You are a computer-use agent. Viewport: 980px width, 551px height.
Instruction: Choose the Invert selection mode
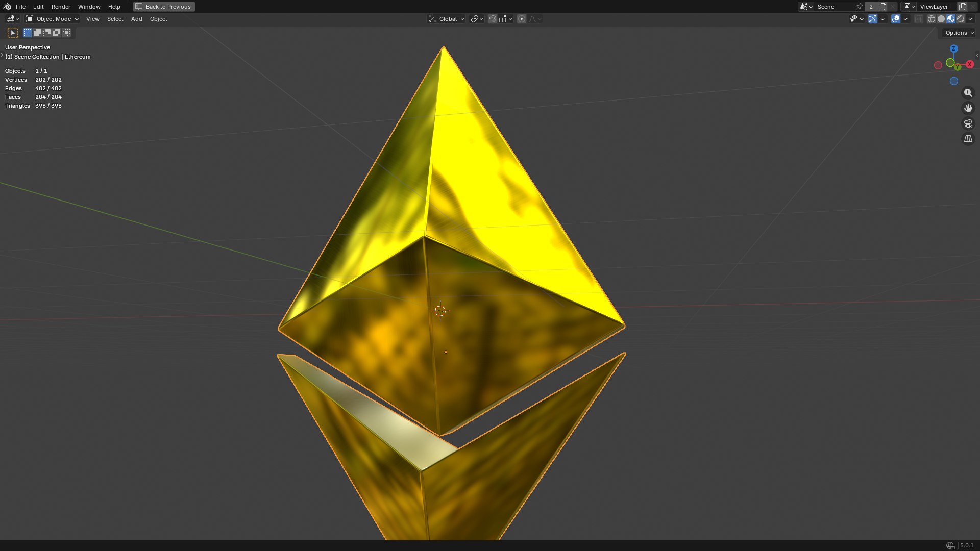click(x=57, y=33)
